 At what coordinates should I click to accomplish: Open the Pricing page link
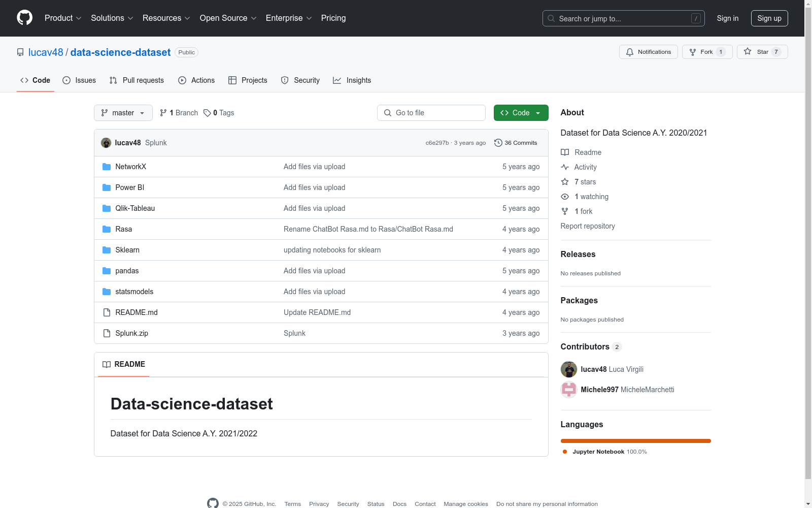click(333, 18)
